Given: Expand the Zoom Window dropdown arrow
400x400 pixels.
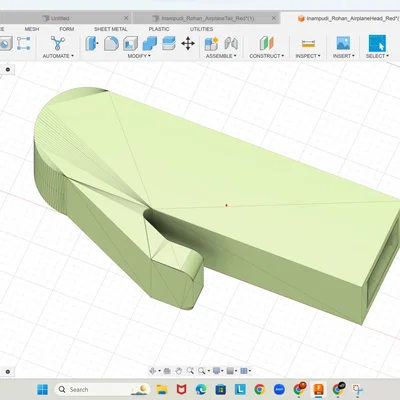Looking at the screenshot, I should point(209,371).
